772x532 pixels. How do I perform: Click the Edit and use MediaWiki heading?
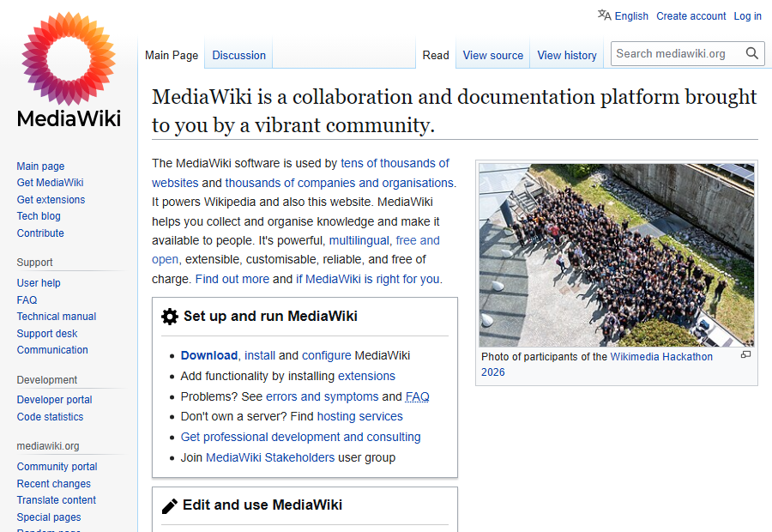click(262, 505)
